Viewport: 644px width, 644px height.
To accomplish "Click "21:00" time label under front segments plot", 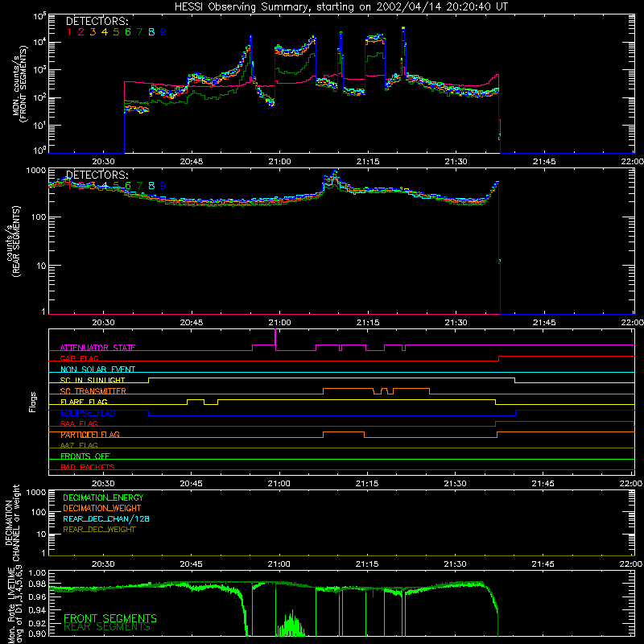I will click(x=279, y=162).
